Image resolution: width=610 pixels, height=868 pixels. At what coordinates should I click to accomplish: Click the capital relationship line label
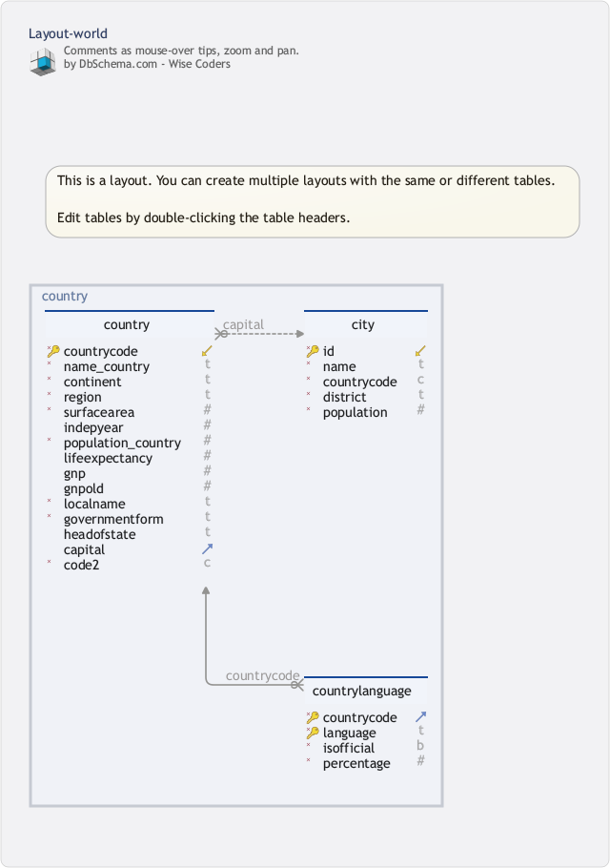point(243,325)
